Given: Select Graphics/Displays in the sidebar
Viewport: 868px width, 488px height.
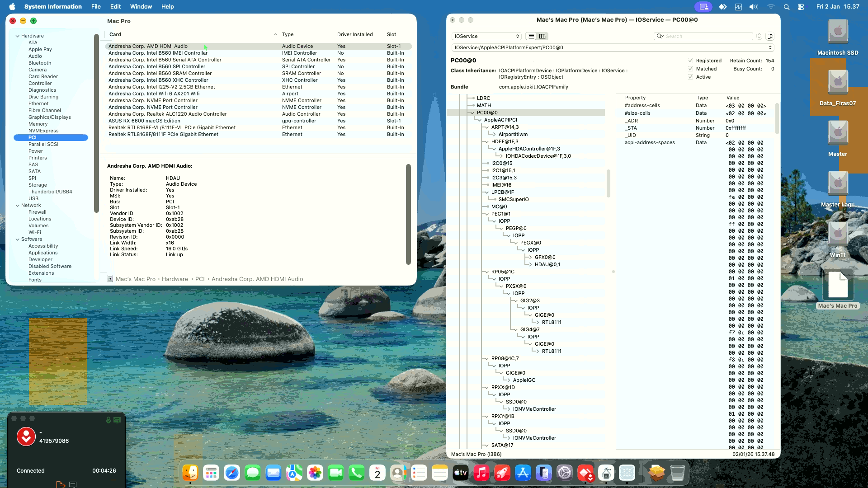Looking at the screenshot, I should click(50, 117).
